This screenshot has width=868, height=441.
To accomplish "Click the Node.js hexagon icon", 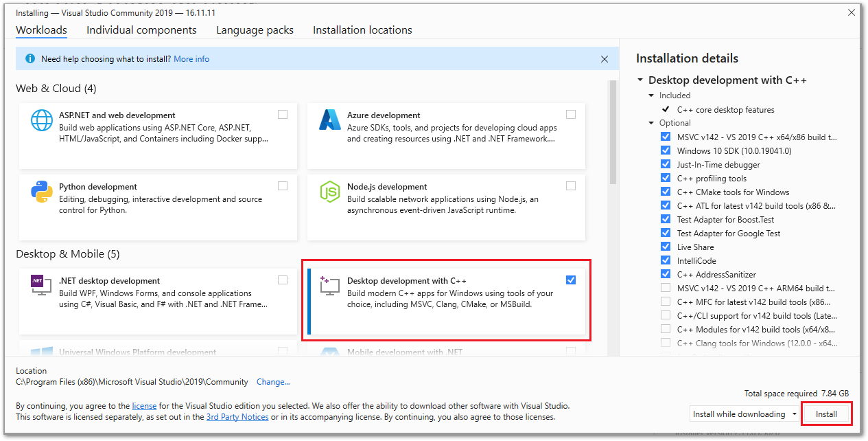I will tap(330, 192).
